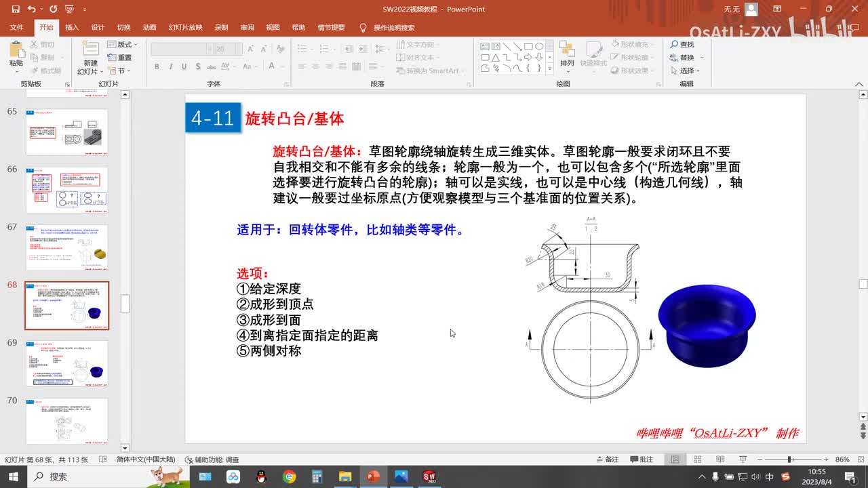The width and height of the screenshot is (868, 488).
Task: Select slide 65 thumbnail
Action: (66, 131)
